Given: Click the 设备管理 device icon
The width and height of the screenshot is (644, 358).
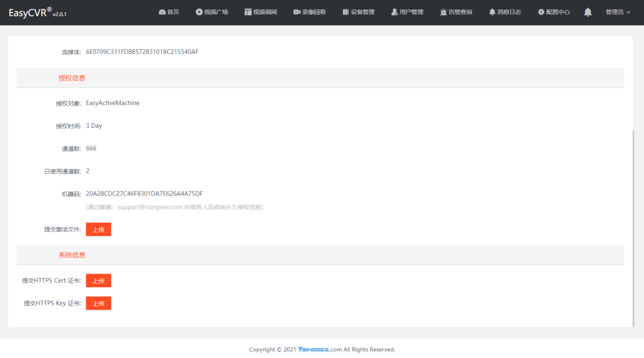Looking at the screenshot, I should tap(346, 12).
